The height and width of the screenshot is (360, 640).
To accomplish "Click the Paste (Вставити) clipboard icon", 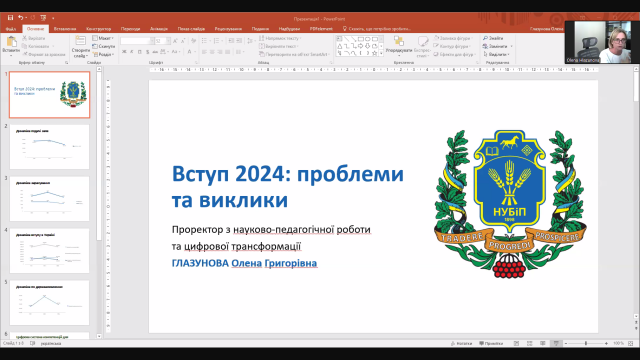I will tap(11, 41).
